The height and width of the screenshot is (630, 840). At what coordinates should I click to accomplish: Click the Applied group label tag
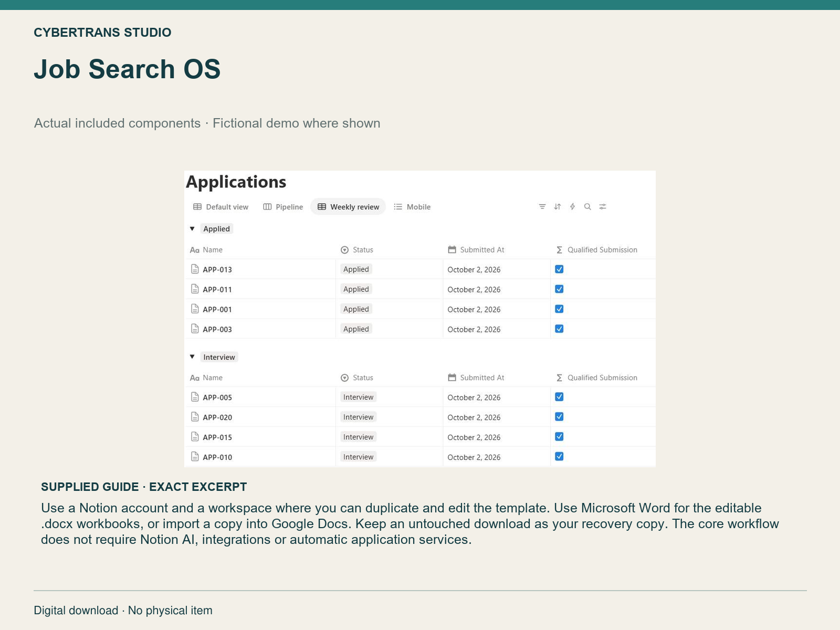click(x=216, y=229)
